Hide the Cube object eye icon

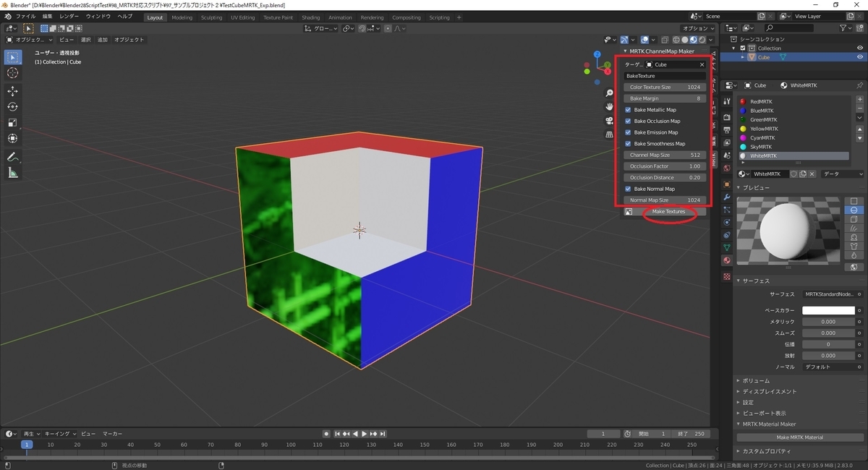tap(860, 57)
